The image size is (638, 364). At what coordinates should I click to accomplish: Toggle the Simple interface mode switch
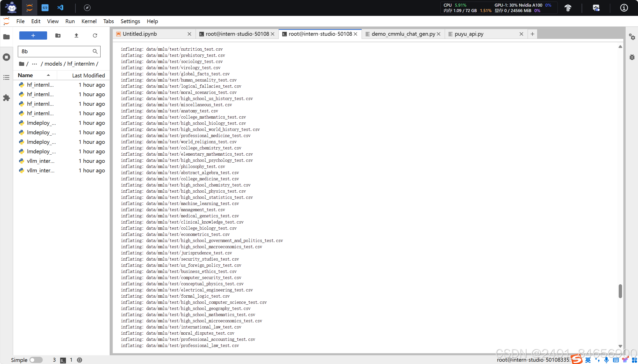pyautogui.click(x=36, y=360)
